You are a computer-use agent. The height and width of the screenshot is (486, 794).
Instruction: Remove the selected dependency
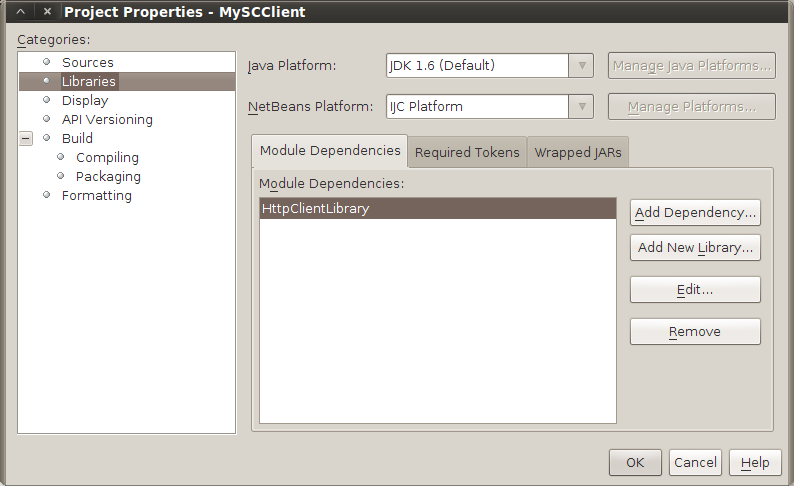tap(695, 332)
